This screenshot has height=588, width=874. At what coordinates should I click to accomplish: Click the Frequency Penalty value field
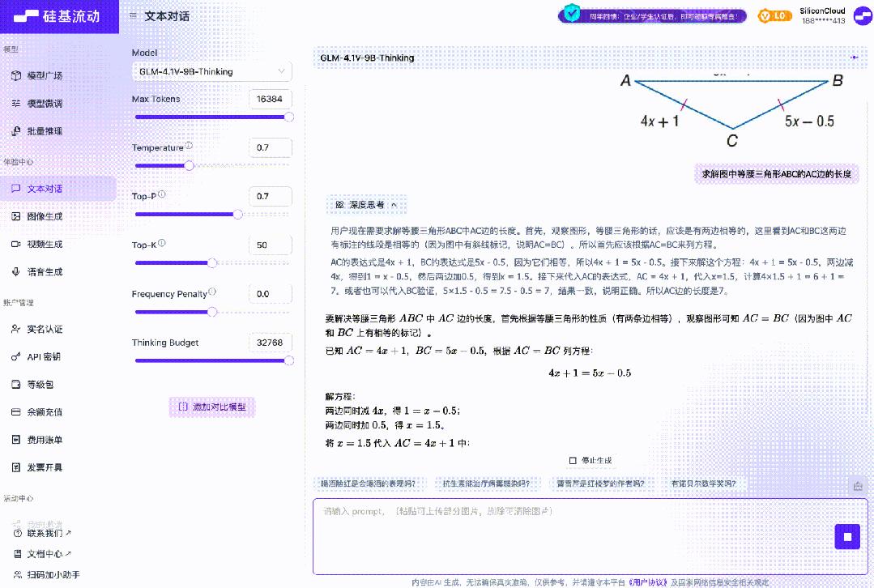click(271, 294)
